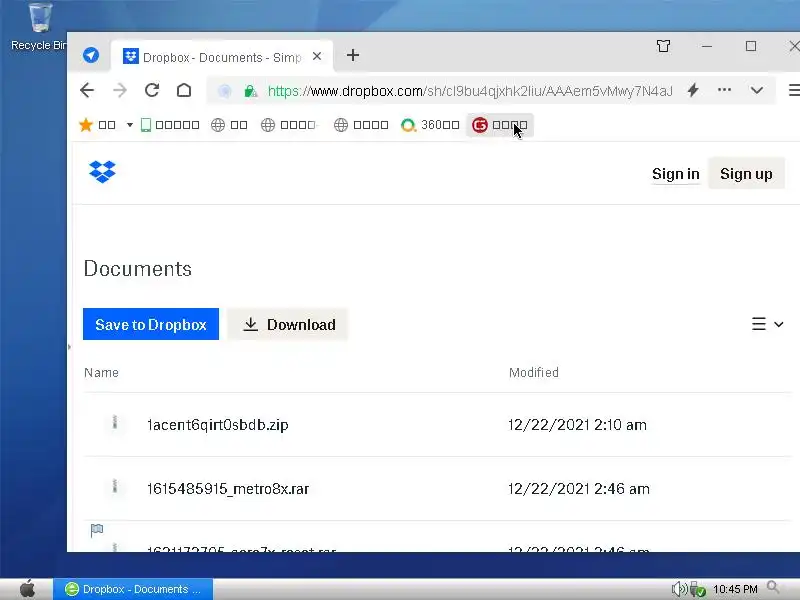The width and height of the screenshot is (800, 600).
Task: Open the 360 search bookmark
Action: 430,125
